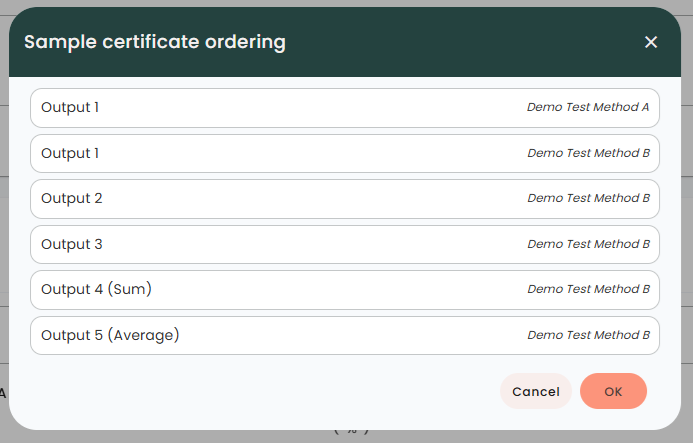Click the Demo Test Method A label
693x443 pixels.
click(x=588, y=107)
